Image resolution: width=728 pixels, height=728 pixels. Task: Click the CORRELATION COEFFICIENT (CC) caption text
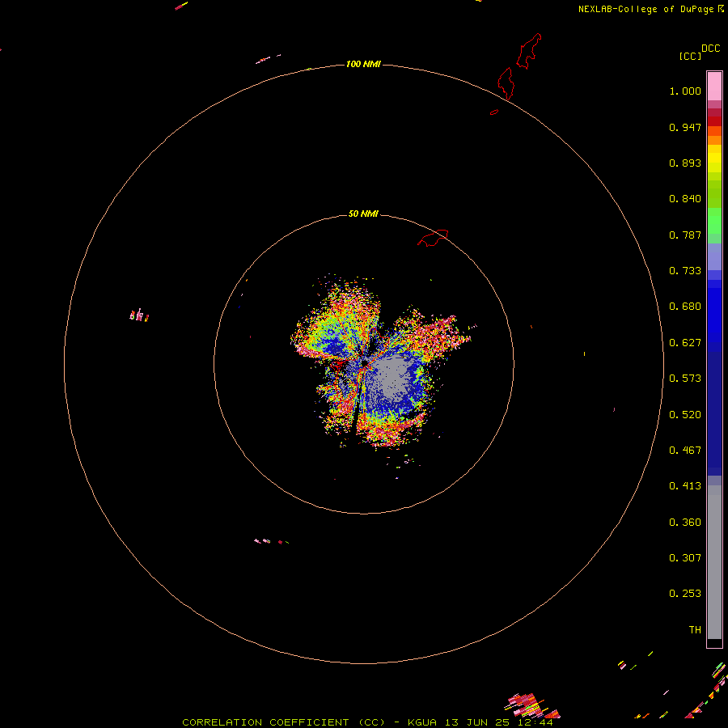[x=283, y=722]
